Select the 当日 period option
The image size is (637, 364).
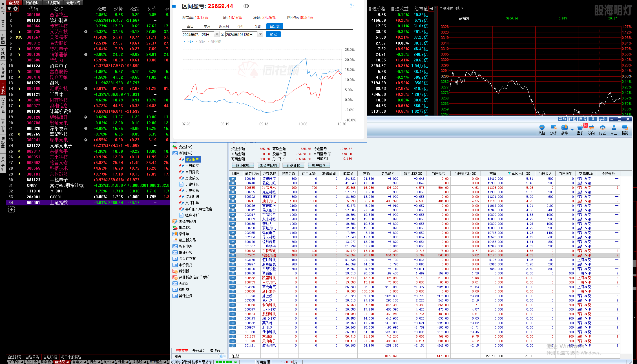(190, 26)
